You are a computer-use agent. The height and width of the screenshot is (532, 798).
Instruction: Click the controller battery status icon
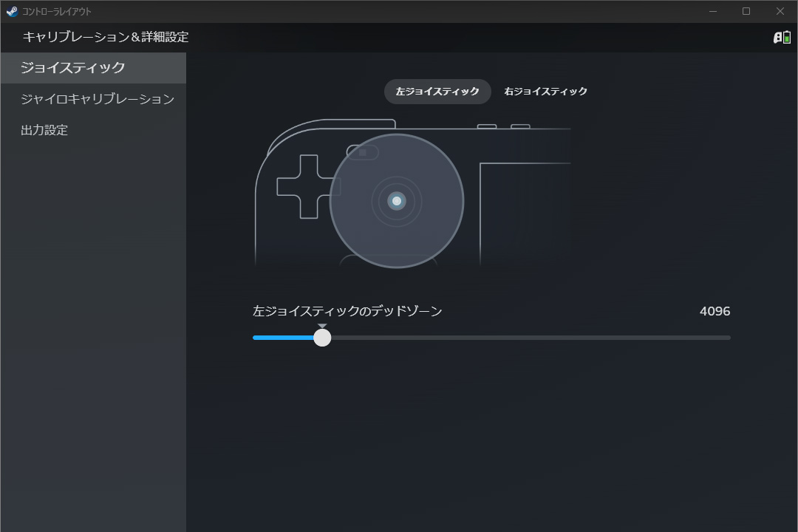[782, 38]
